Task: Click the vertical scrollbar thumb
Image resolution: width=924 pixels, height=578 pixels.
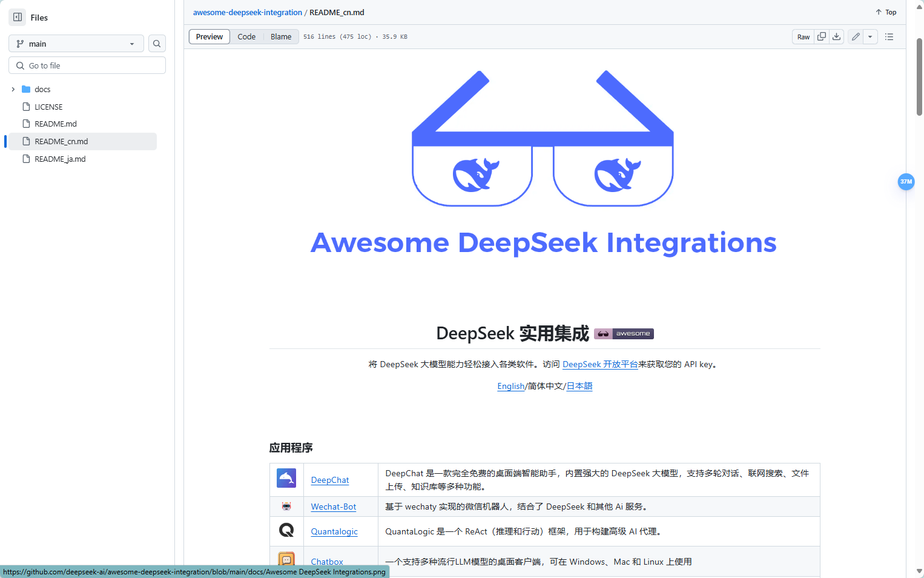Action: pyautogui.click(x=919, y=76)
